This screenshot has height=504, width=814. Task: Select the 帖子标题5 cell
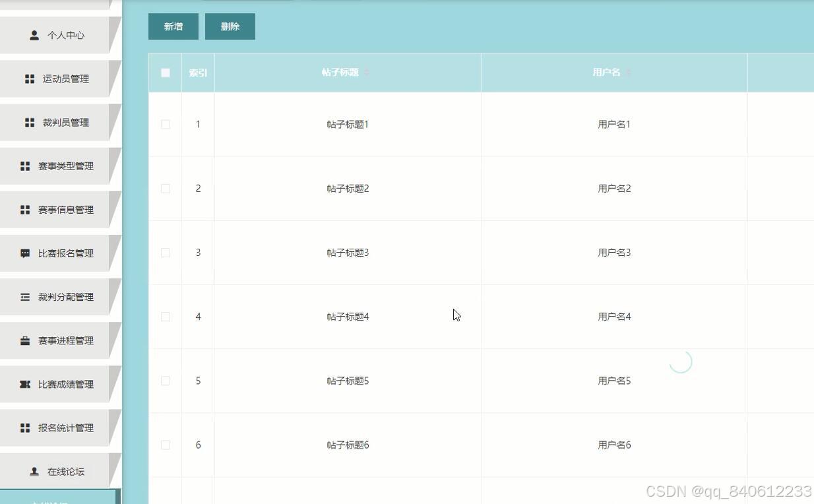click(x=348, y=381)
